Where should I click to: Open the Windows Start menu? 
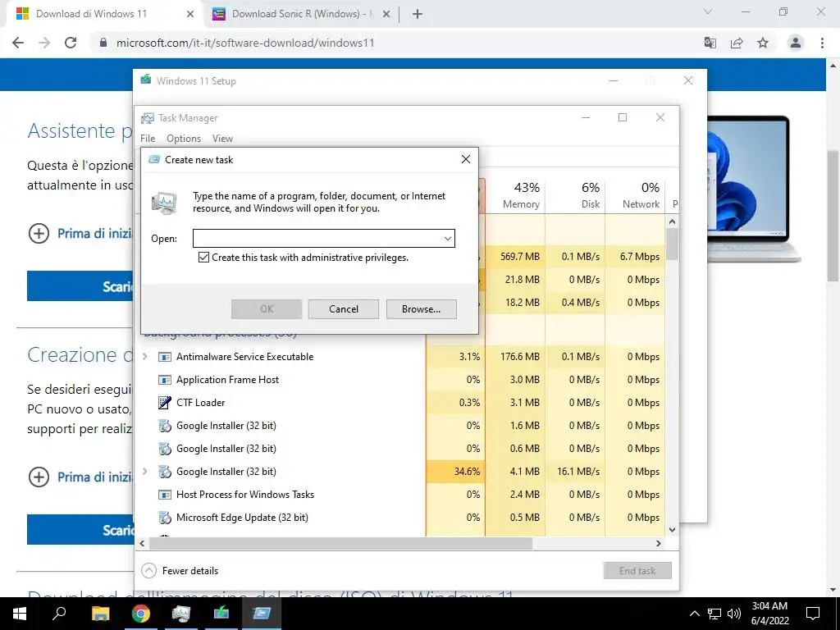coord(20,614)
